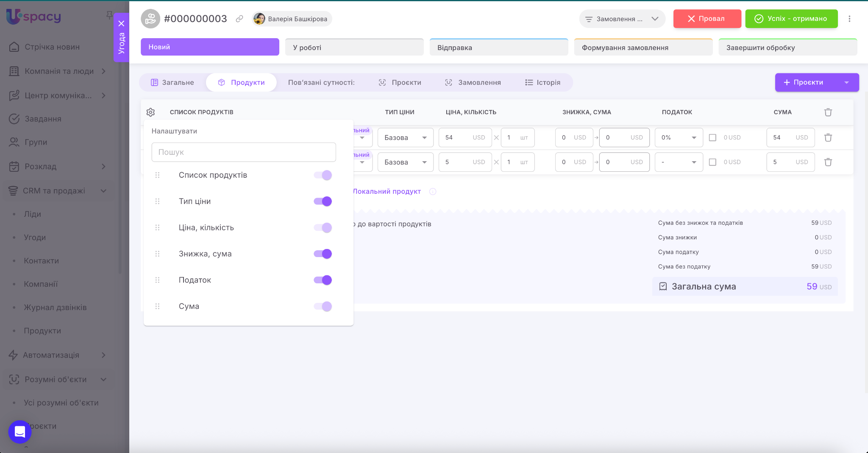The image size is (868, 453).
Task: Close the deal panel with X icon
Action: pos(121,23)
